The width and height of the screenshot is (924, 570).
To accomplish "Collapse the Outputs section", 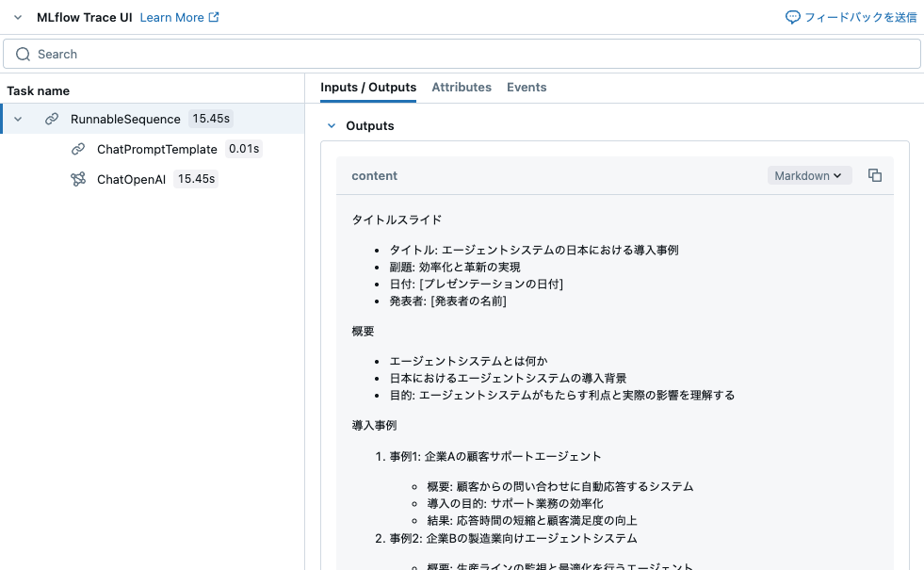I will pos(331,125).
